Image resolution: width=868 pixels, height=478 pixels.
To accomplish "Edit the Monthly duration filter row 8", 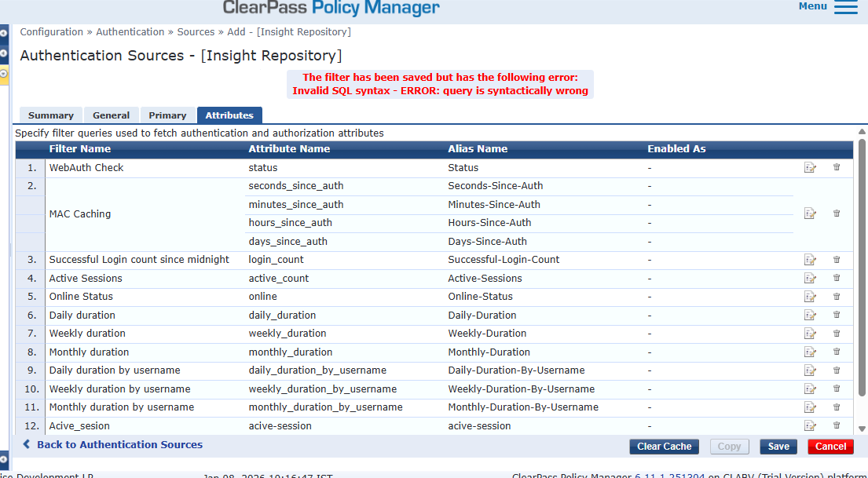I will 810,352.
